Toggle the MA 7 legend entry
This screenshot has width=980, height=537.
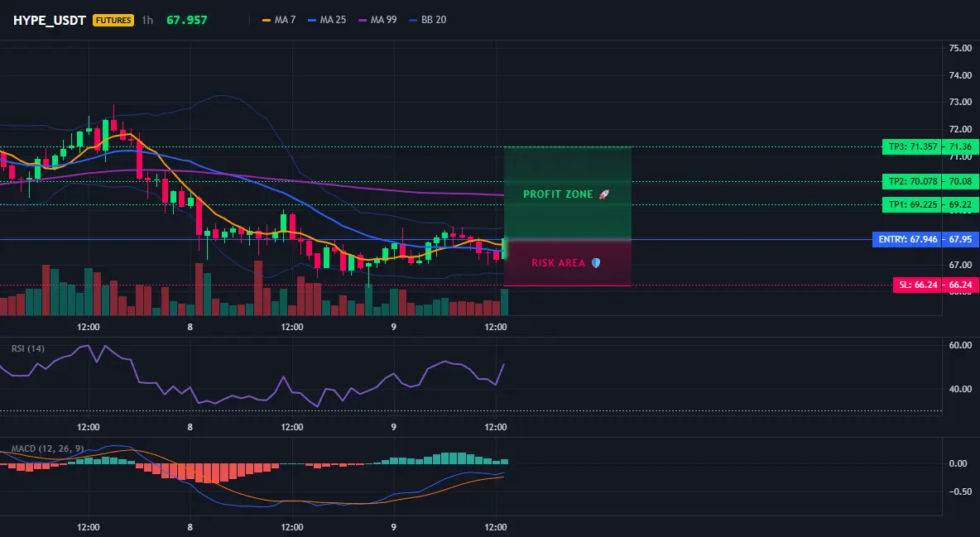coord(279,20)
